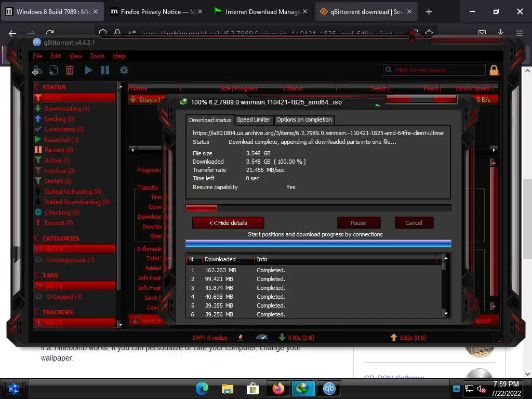Screen dimensions: 532x399
Task: Click the muted volume tray icon
Action: [x=481, y=389]
